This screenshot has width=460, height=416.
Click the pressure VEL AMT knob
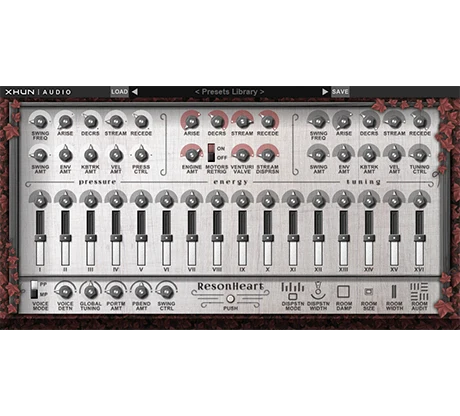tap(116, 155)
